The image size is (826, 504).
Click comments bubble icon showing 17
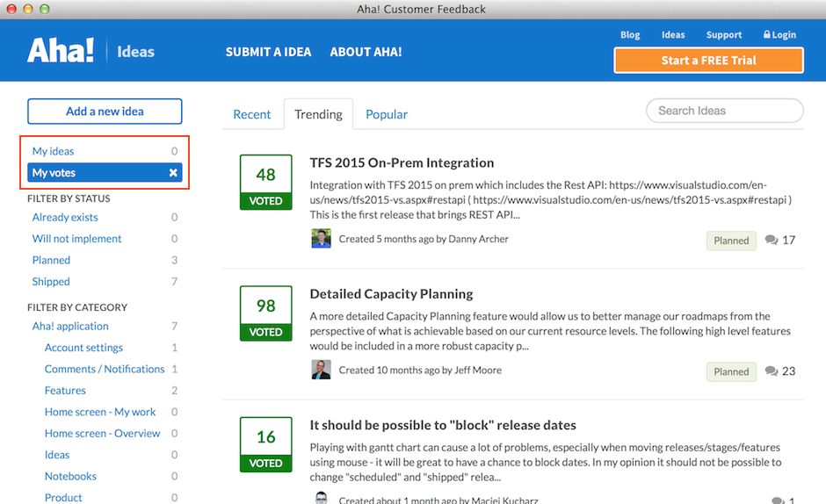pyautogui.click(x=772, y=241)
